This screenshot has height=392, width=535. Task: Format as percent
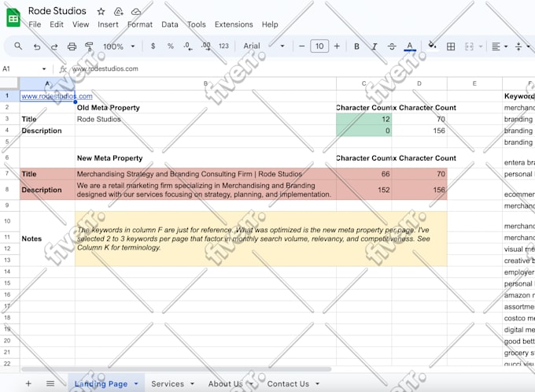tap(170, 46)
